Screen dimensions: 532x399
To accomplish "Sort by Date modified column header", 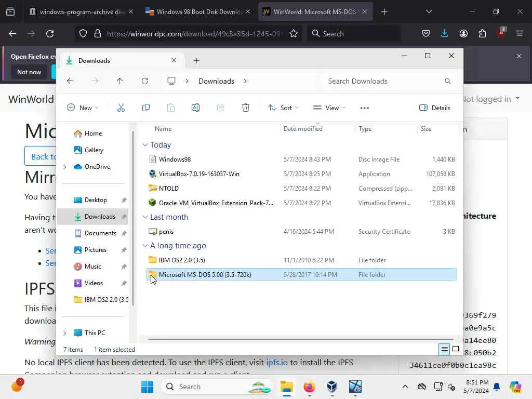I will pos(303,129).
